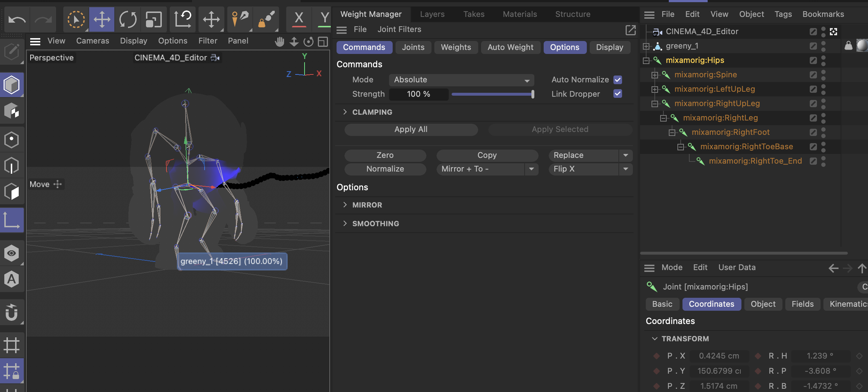The height and width of the screenshot is (392, 868).
Task: Toggle visibility dots for mixamorig:RightLeg
Action: tap(823, 118)
